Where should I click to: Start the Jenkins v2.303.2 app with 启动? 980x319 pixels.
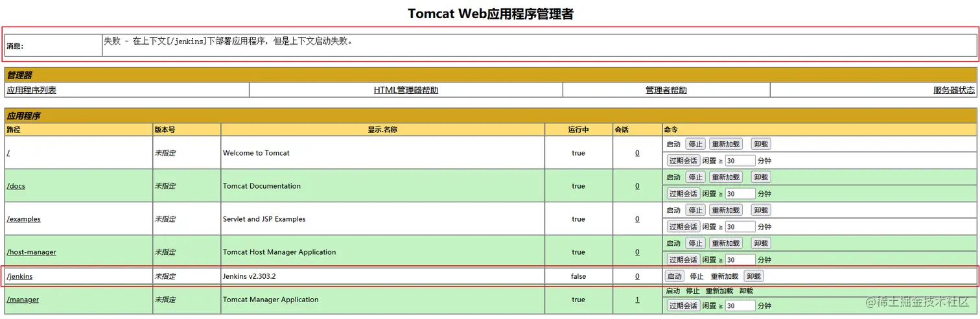pos(675,276)
